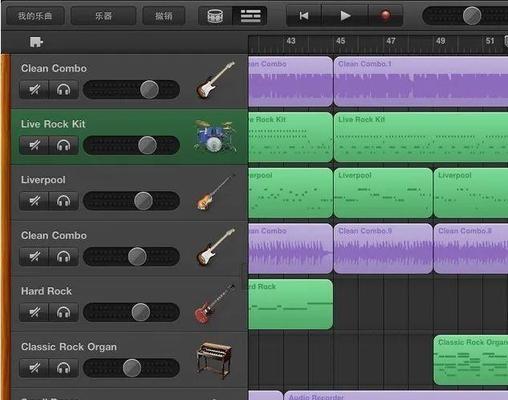Set Hard Rock track volume slider
The image size is (508, 400).
(x=141, y=312)
